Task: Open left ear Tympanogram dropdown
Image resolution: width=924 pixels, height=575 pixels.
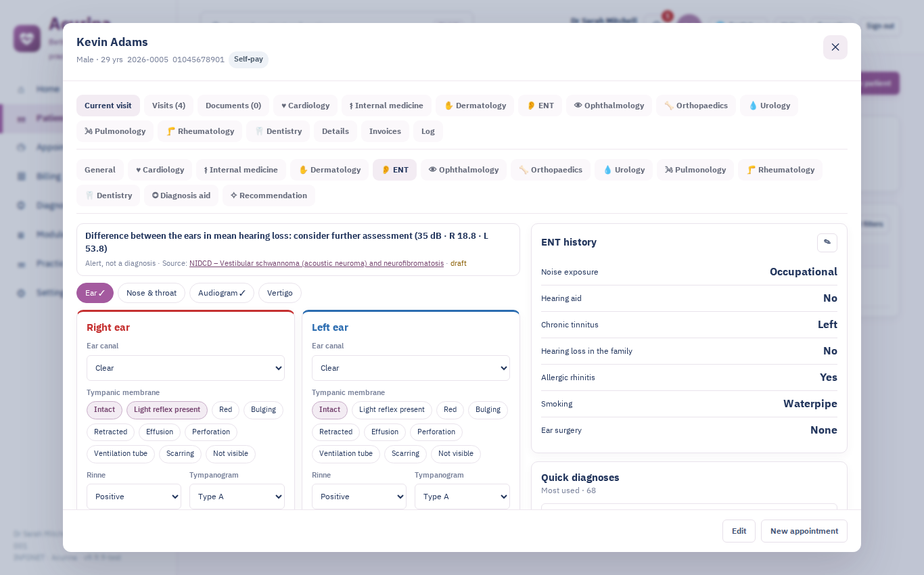Action: (462, 497)
